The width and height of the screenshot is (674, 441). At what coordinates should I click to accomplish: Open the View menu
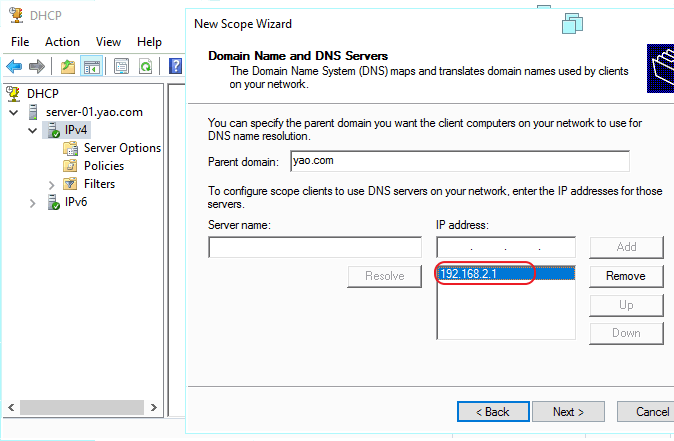(x=109, y=42)
